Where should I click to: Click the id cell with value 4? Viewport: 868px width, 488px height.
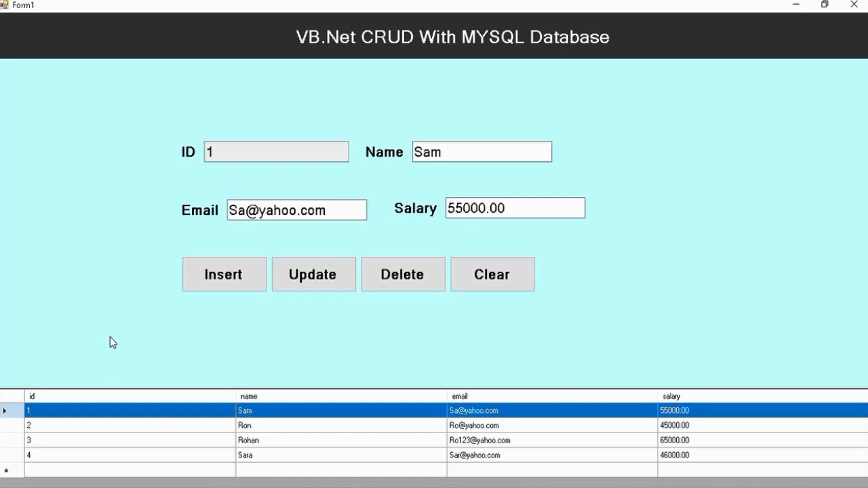point(130,455)
